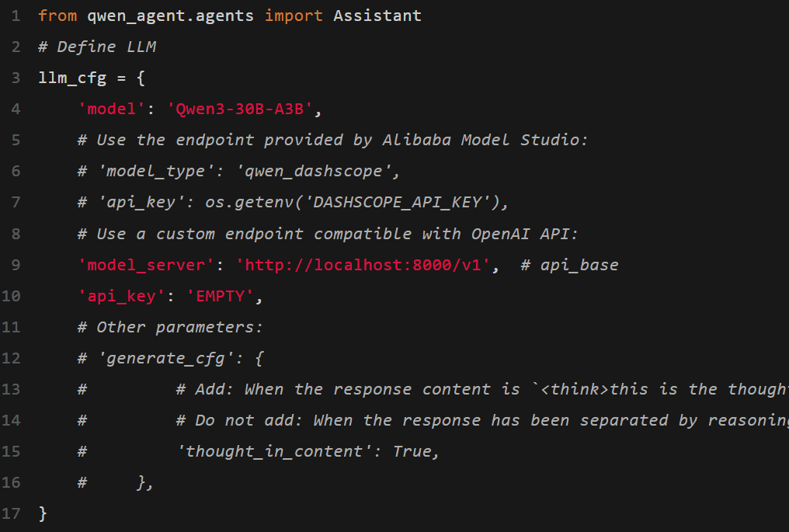Screen dimensions: 789x532
Task: Click the closing brace on line 17
Action: click(x=43, y=513)
